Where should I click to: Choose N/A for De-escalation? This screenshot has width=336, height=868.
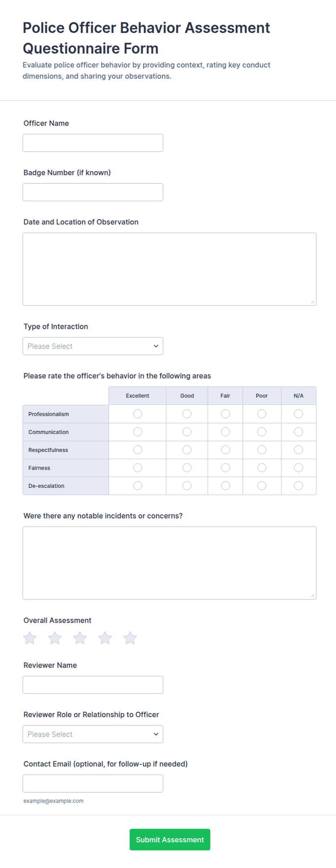[298, 486]
